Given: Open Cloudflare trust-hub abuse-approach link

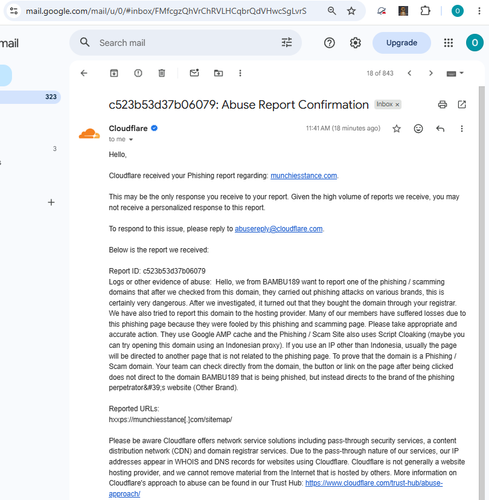Looking at the screenshot, I should pos(374,483).
